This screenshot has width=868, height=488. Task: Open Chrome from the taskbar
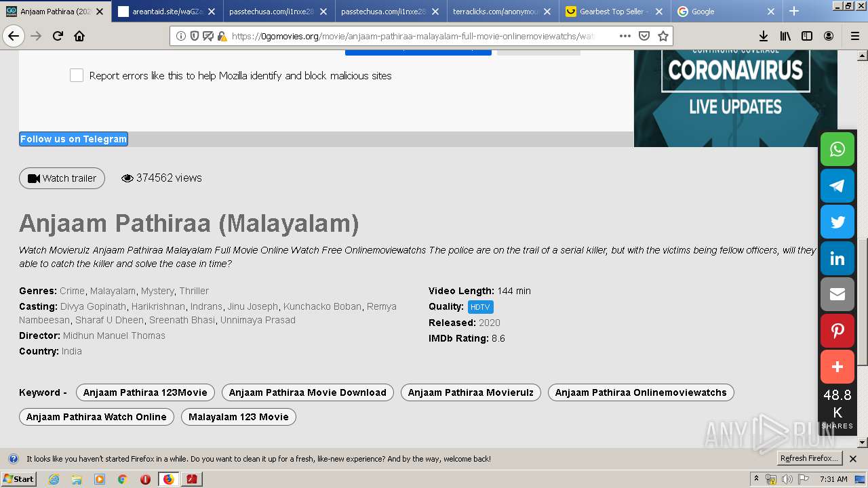tap(123, 479)
